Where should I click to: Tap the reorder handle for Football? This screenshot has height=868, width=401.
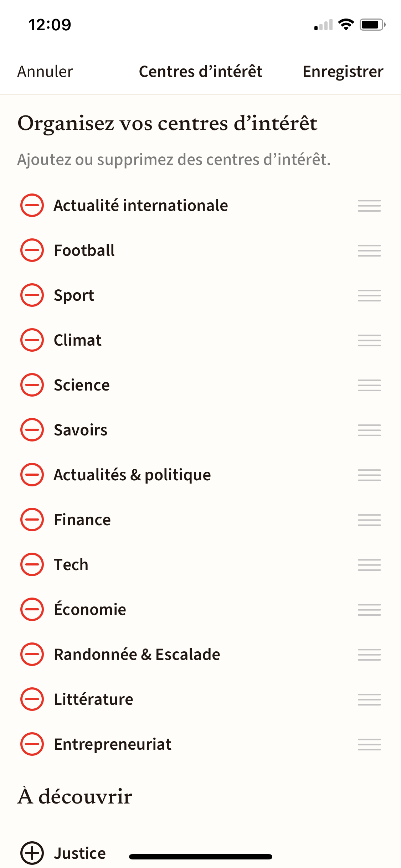(369, 250)
